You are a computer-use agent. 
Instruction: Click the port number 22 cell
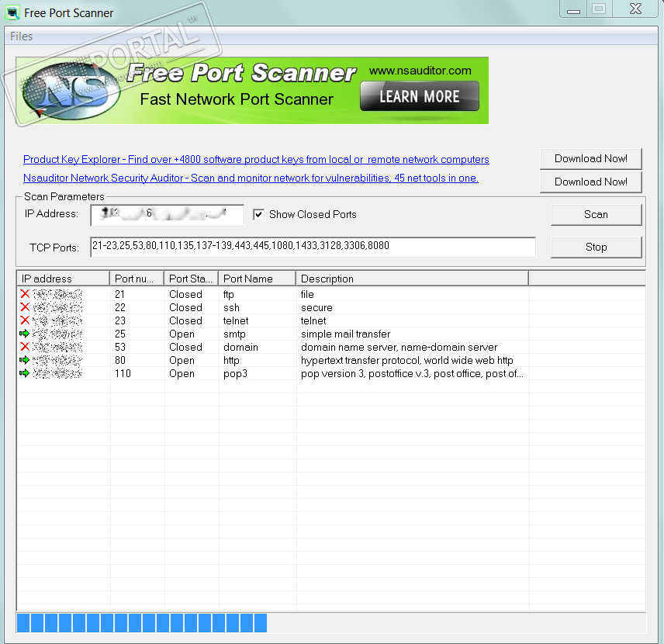(120, 307)
